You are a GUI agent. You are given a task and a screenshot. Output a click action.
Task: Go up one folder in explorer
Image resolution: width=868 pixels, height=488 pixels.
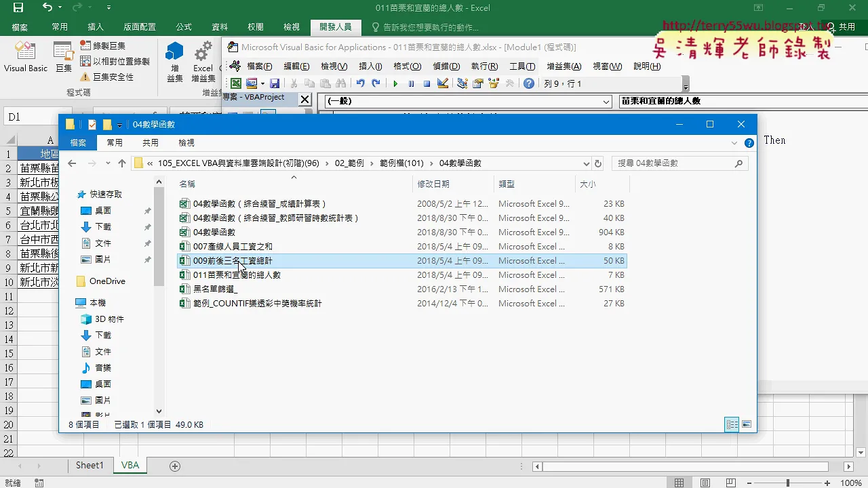[x=122, y=163]
